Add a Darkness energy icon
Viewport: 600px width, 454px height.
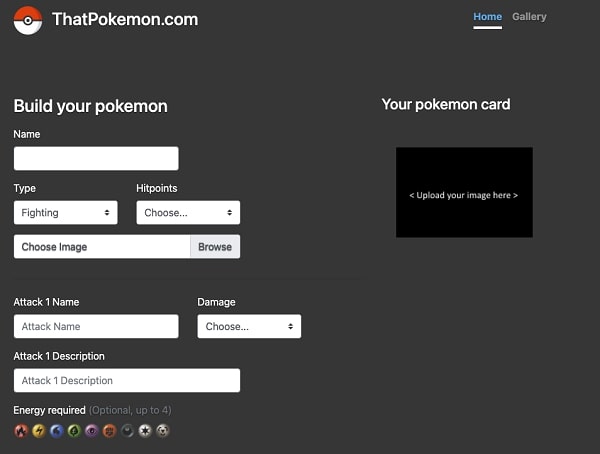coord(127,431)
